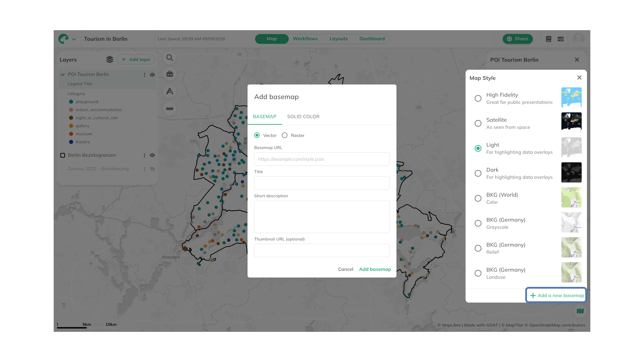This screenshot has height=362, width=644.
Task: Close the POI Tourism Berlin side panel
Action: [x=577, y=60]
